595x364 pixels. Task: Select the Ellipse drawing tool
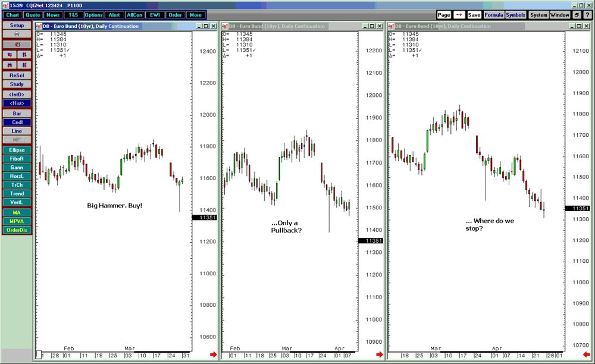[17, 150]
